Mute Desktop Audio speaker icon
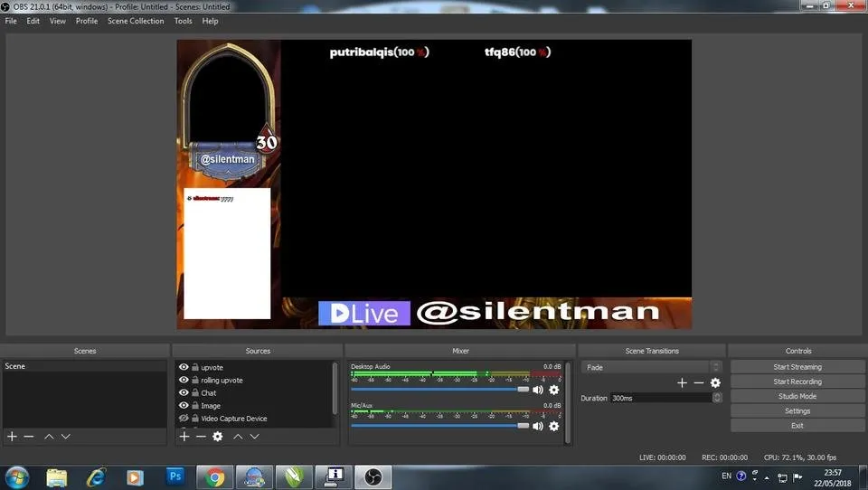 [x=537, y=390]
